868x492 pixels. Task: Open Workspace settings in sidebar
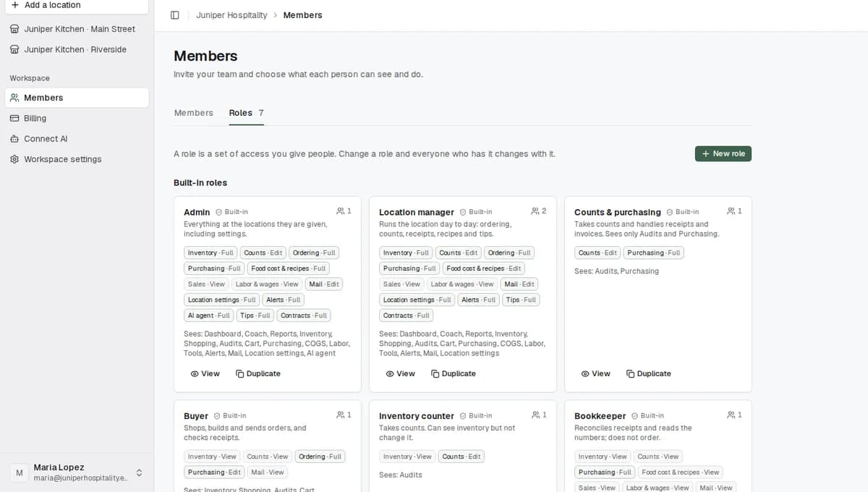pyautogui.click(x=77, y=159)
